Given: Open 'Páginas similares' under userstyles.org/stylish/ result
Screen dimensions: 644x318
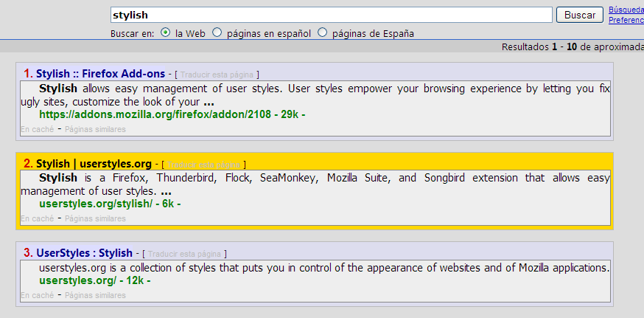Looking at the screenshot, I should click(x=95, y=218).
